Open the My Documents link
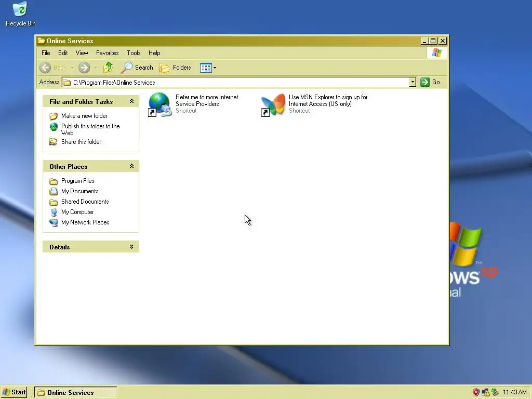The width and height of the screenshot is (532, 399). (x=79, y=191)
